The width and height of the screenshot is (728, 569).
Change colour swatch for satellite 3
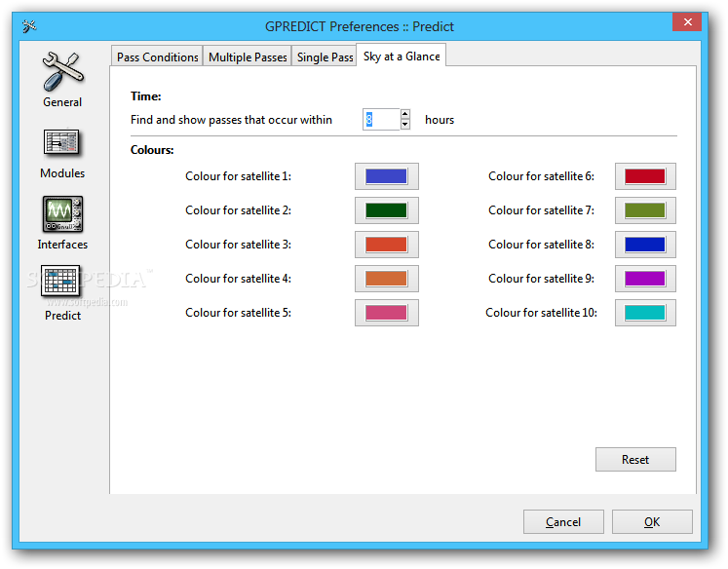pyautogui.click(x=387, y=245)
